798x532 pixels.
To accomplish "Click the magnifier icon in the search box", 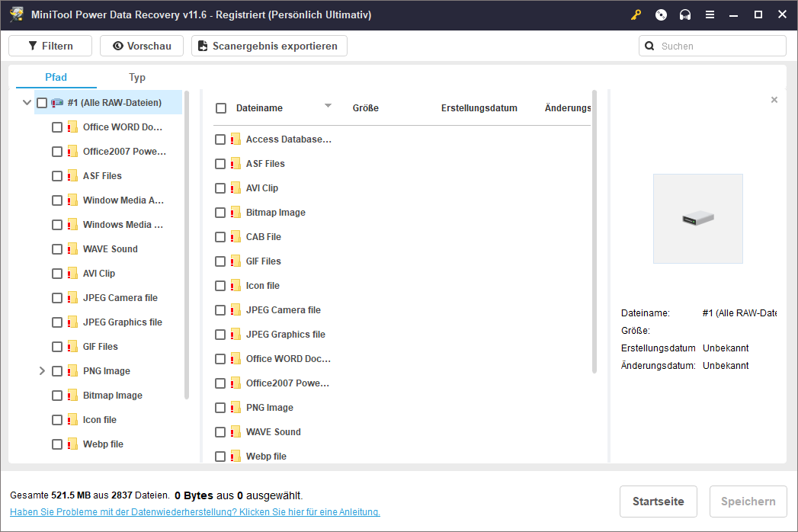I will pyautogui.click(x=650, y=46).
